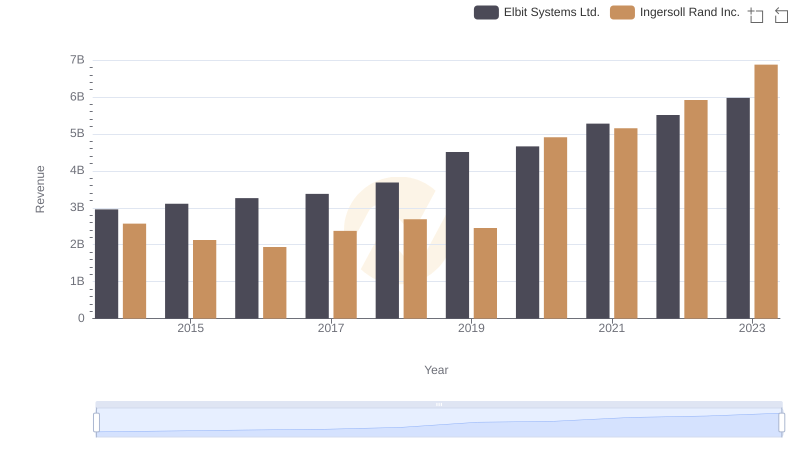Click Ingersoll Rand bar for 2019

tap(485, 273)
